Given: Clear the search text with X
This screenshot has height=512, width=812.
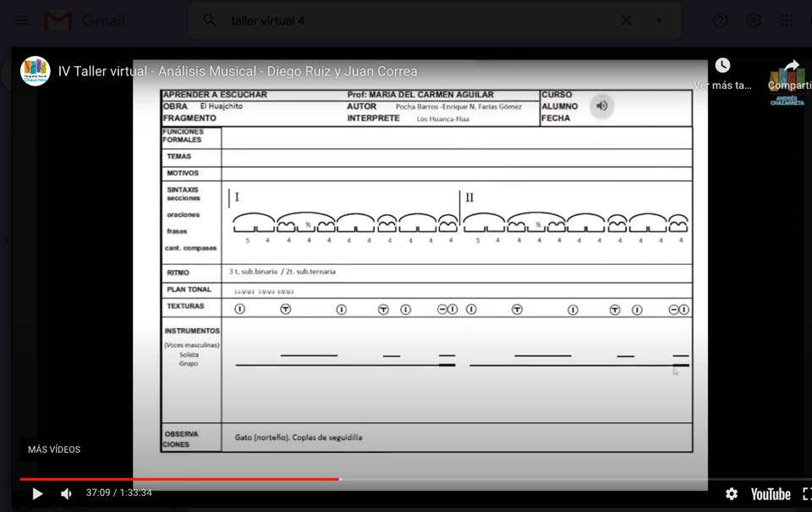Looking at the screenshot, I should click(x=626, y=20).
